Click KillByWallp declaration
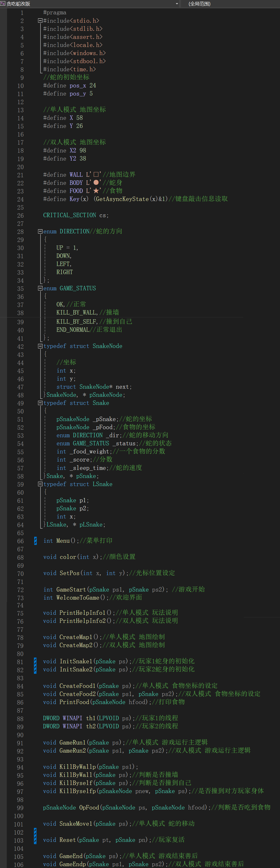Image resolution: width=280 pixels, height=868 pixels. 91,767
